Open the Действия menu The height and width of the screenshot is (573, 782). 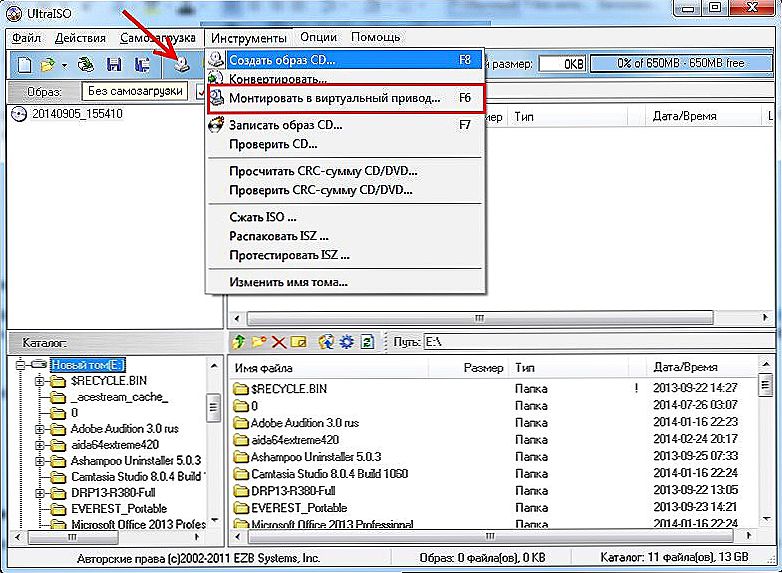point(80,38)
